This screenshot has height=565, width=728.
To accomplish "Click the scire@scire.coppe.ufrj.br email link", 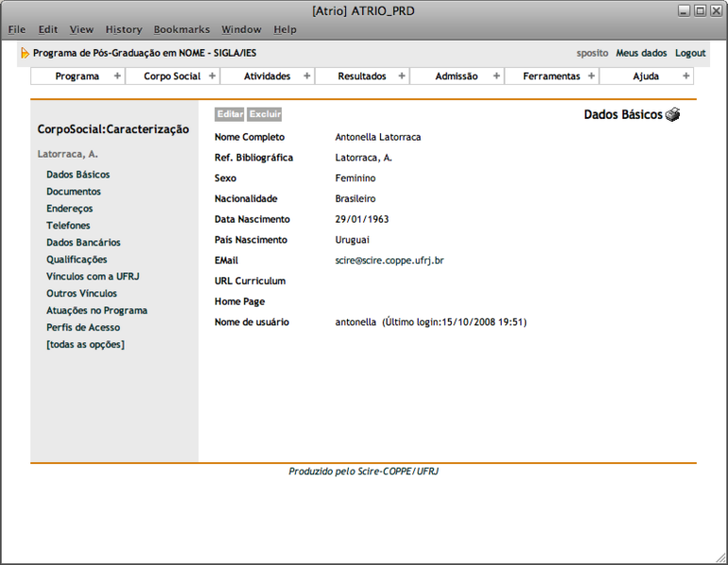I will click(389, 260).
